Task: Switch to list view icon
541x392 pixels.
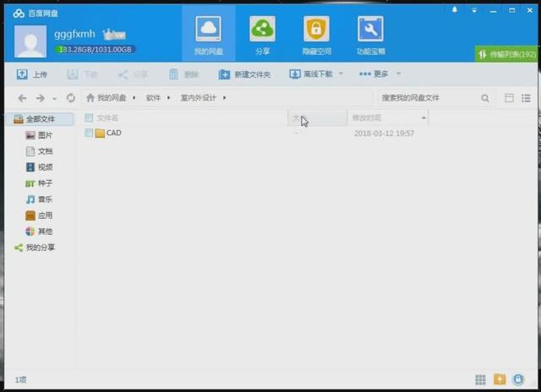Action: click(526, 98)
